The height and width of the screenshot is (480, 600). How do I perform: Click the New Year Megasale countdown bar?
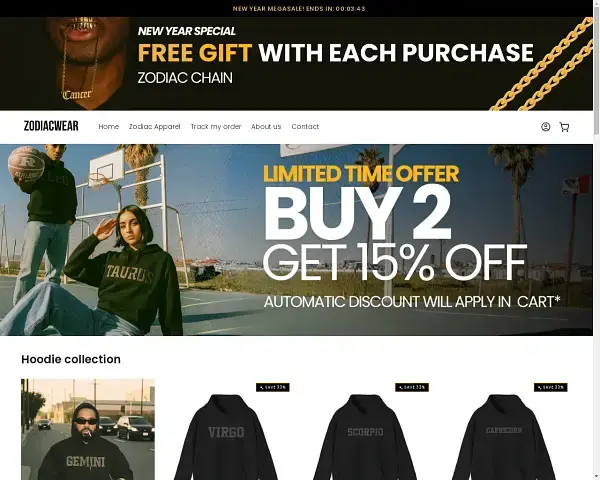(x=299, y=8)
